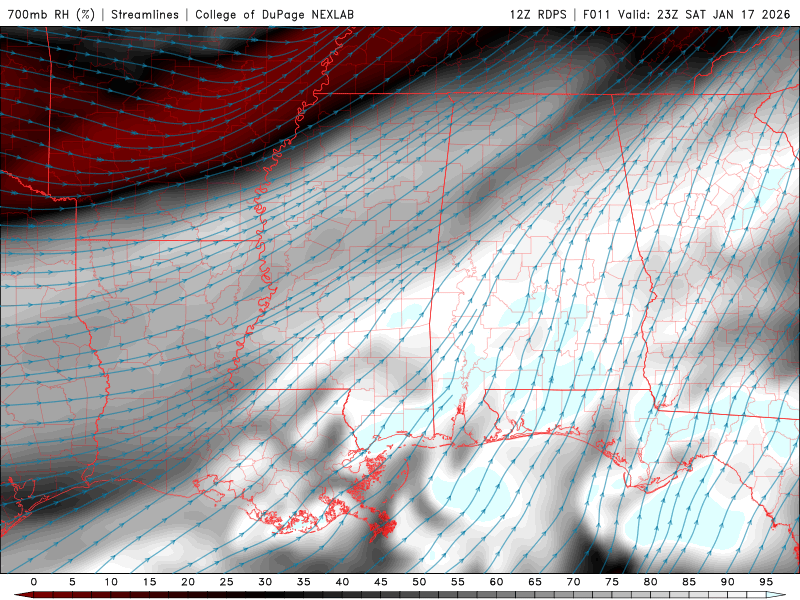800x600 pixels.
Task: Click the '12Z RDPS' model label
Action: 538,14
